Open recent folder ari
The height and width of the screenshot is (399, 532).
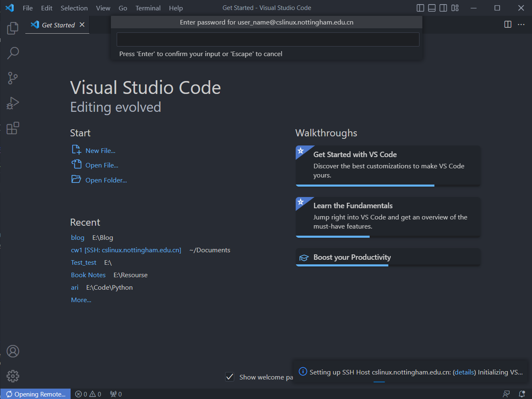tap(75, 287)
